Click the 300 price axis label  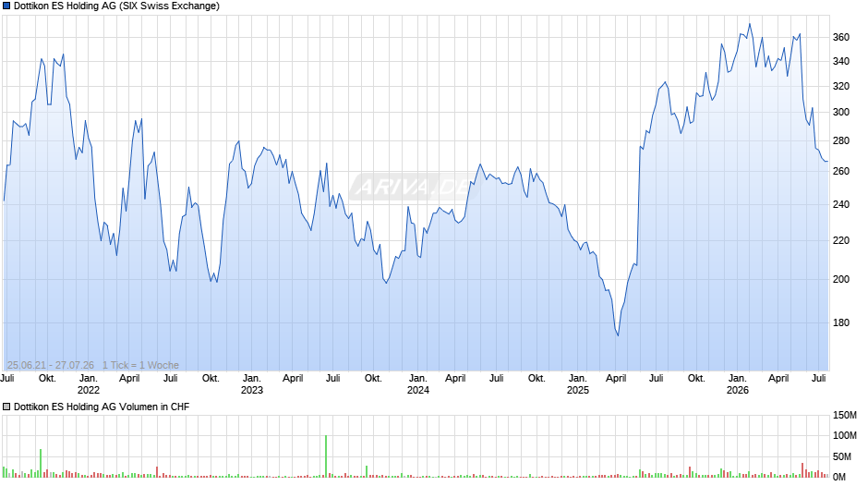coord(841,113)
